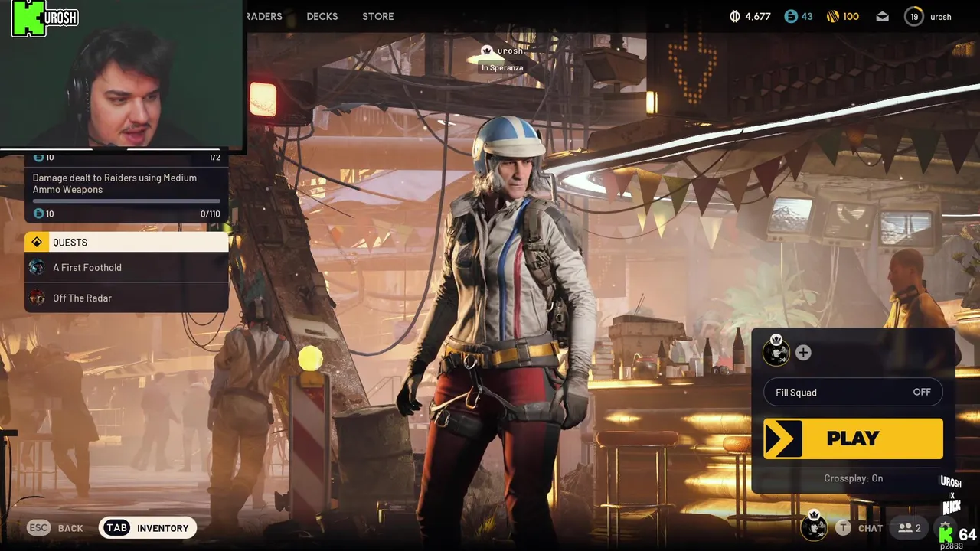Open the Decks tab
Screen dimensions: 980x551
[x=322, y=16]
